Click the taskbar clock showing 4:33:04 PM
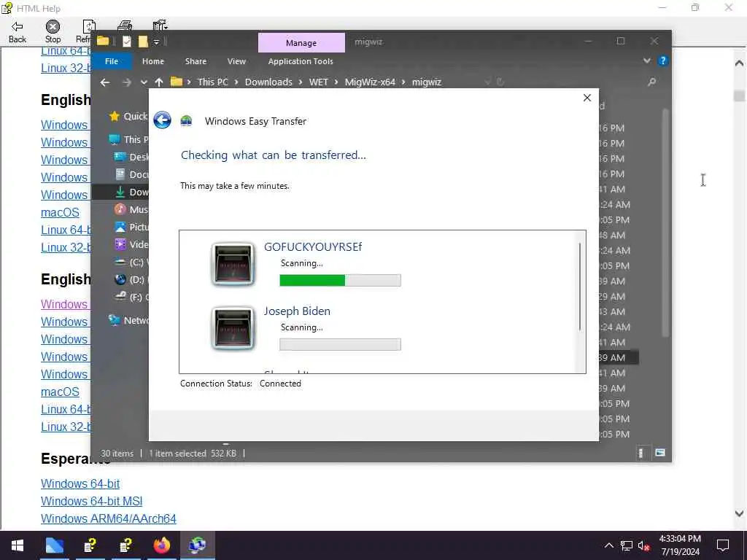Image resolution: width=747 pixels, height=560 pixels. [680, 539]
